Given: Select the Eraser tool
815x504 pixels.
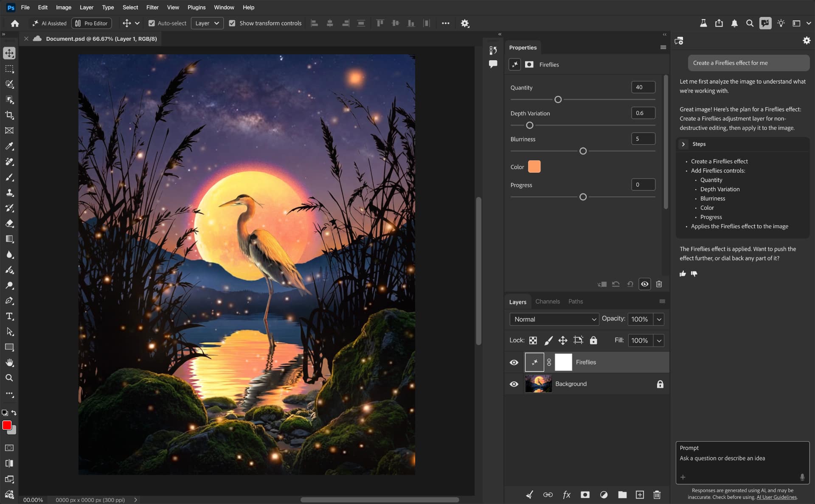Looking at the screenshot, I should pyautogui.click(x=9, y=224).
